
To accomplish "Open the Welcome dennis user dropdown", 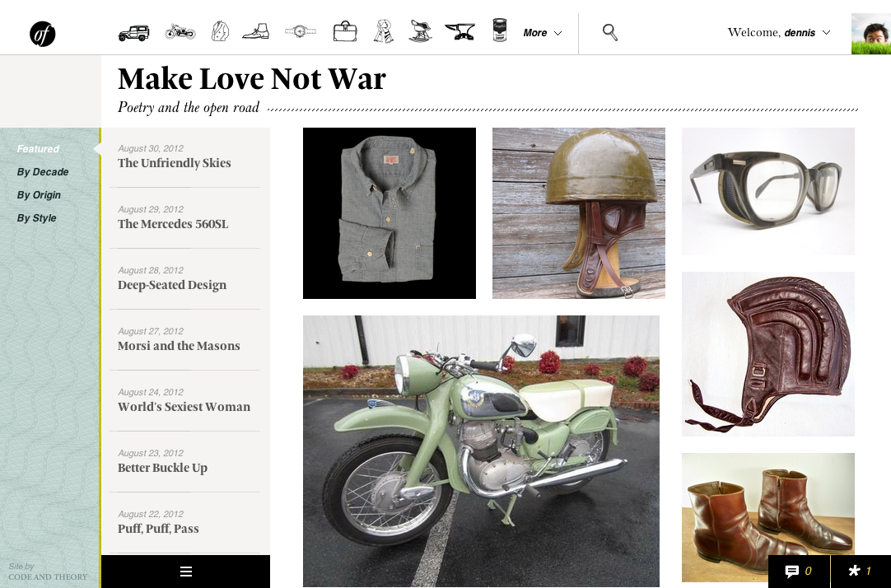I will (x=778, y=33).
